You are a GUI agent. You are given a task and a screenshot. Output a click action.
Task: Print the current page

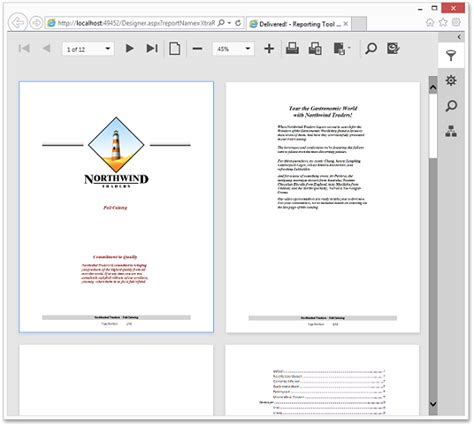tap(315, 49)
